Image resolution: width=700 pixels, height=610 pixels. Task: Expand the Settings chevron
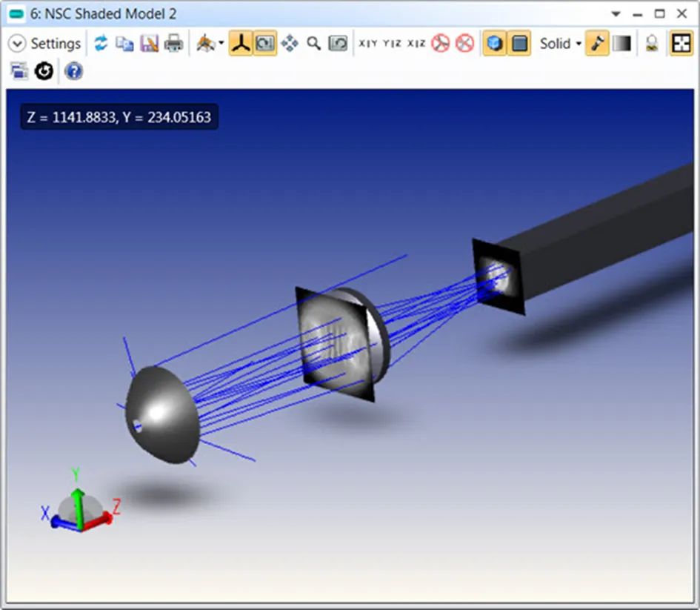(17, 43)
